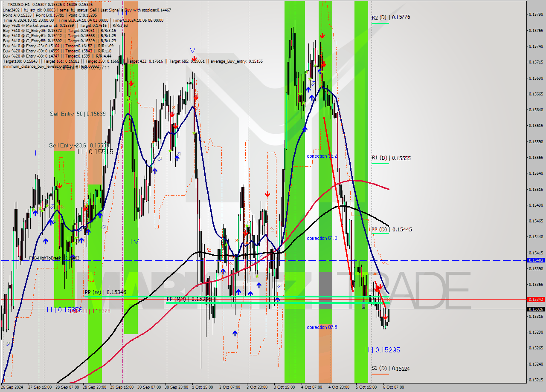Screen dimensions: 546x392
Task: Click the Buy %20 @ Market price info line
Action: point(65,25)
